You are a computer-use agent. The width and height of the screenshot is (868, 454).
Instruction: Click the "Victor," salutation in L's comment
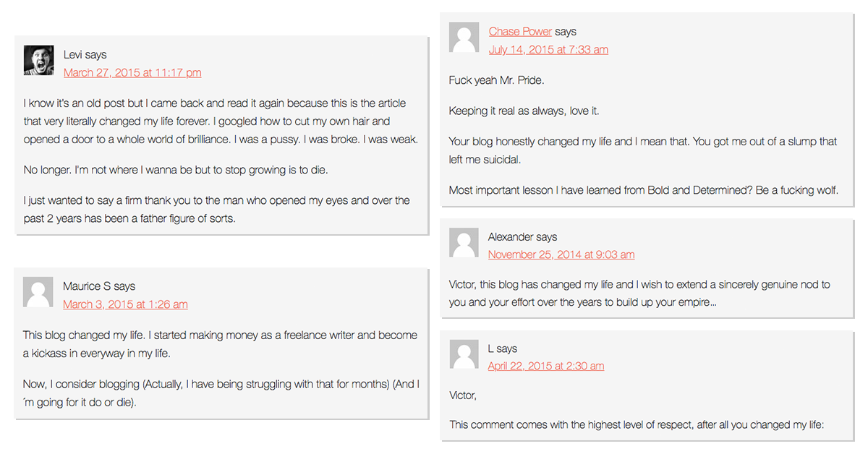[463, 395]
